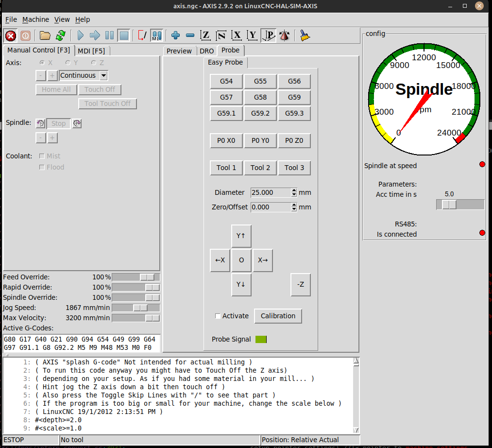Run the program with the play icon
Viewport: 492px width, 448px height.
click(80, 35)
